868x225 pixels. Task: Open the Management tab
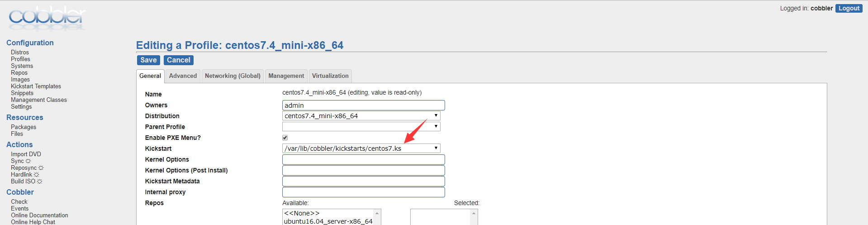[286, 76]
